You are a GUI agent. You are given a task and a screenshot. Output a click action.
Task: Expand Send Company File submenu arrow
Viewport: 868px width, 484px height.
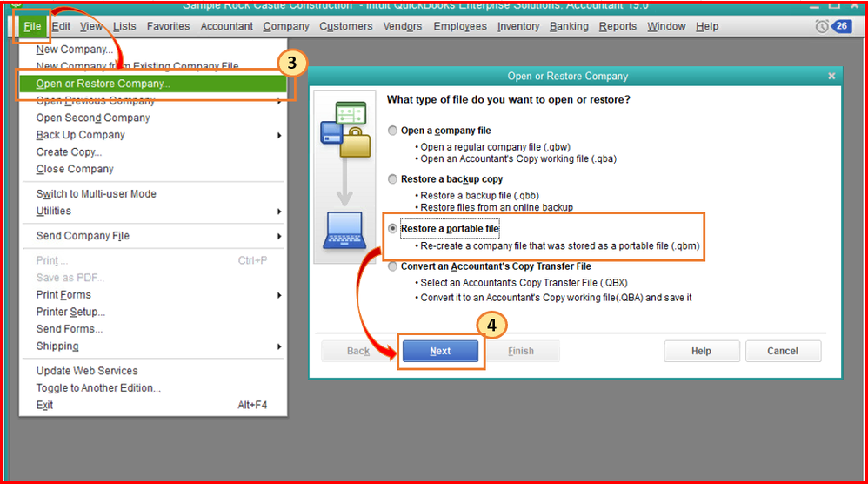click(279, 237)
